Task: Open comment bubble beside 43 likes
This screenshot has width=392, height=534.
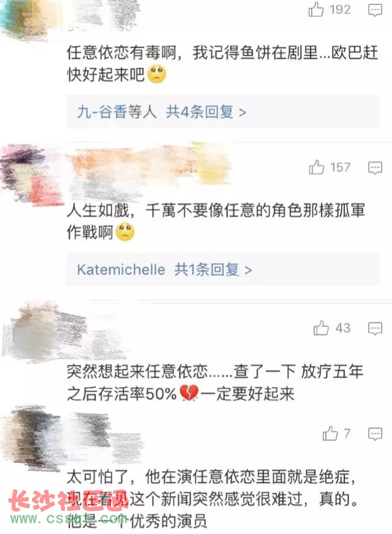Action: click(x=375, y=329)
